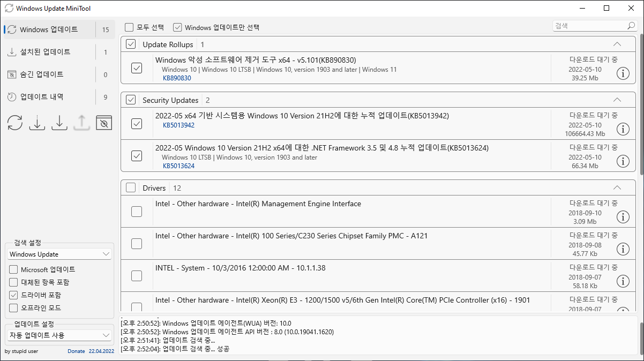The height and width of the screenshot is (361, 644).
Task: Click Xeon E3 PCIe Controller driver row
Action: pyautogui.click(x=378, y=302)
